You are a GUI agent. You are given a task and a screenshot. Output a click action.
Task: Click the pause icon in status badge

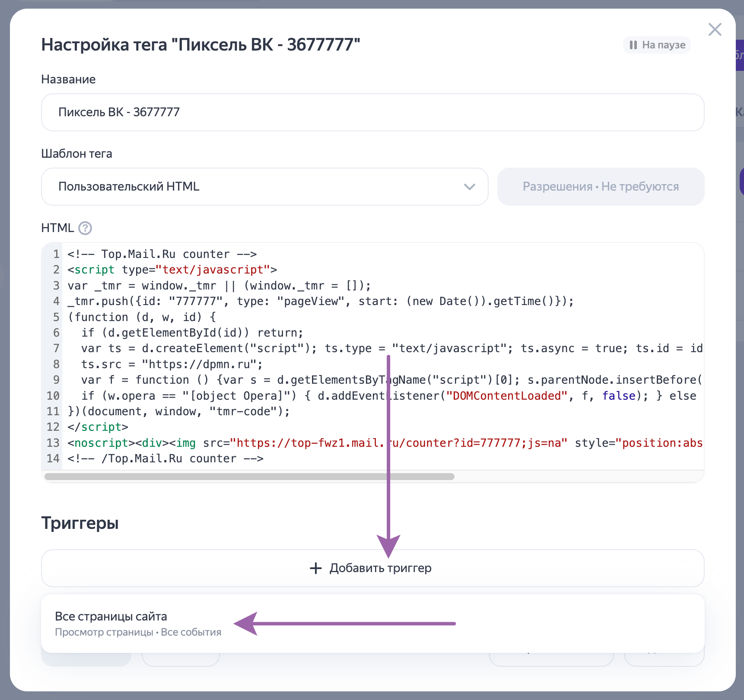(x=633, y=45)
